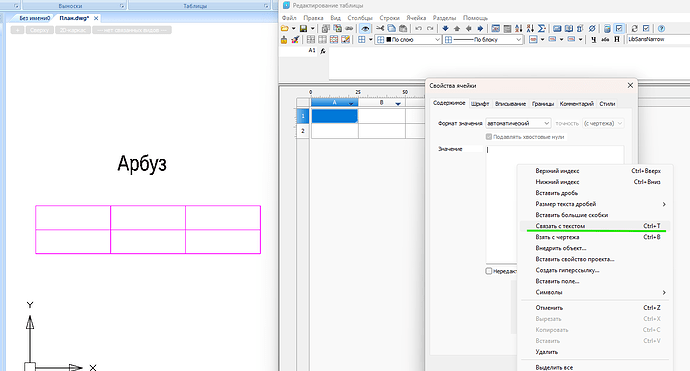Switch to the Границы tab

pos(543,104)
